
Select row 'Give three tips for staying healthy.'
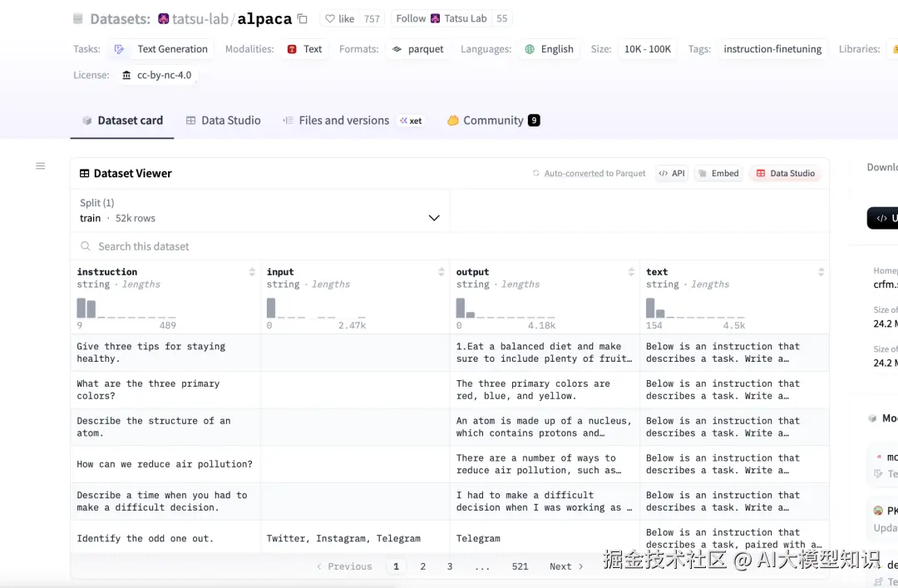(450, 353)
